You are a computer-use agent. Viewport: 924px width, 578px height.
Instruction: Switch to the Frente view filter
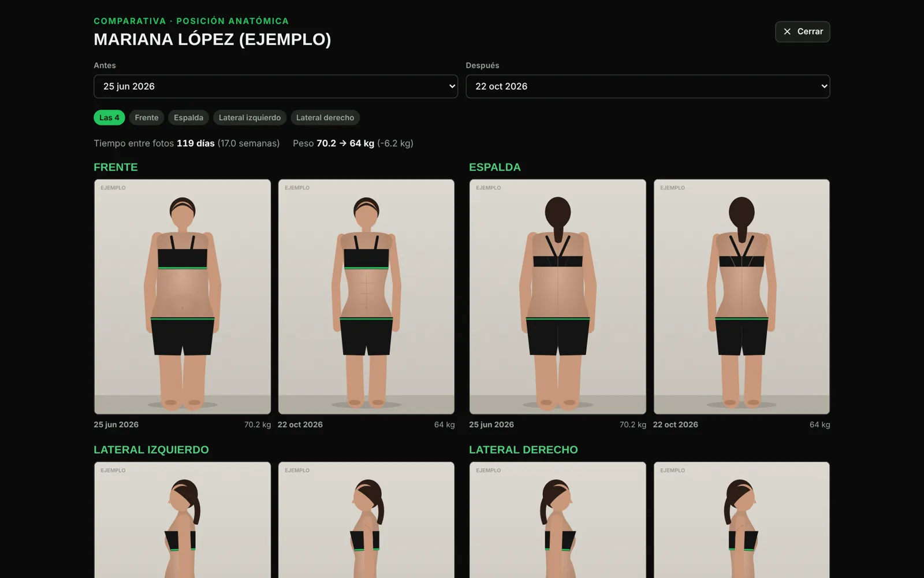click(x=147, y=117)
